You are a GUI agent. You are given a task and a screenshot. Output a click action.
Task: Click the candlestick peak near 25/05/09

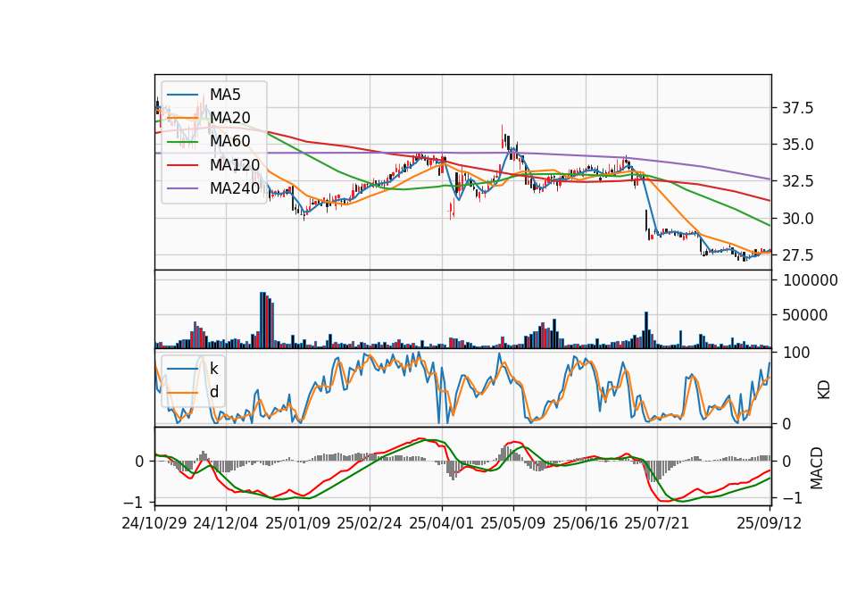(x=503, y=136)
